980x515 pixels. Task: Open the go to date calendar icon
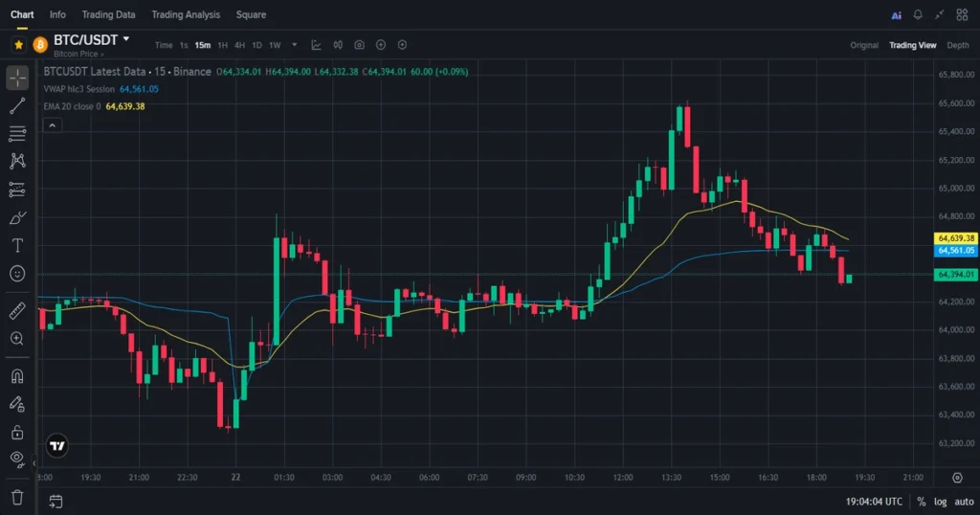[56, 502]
